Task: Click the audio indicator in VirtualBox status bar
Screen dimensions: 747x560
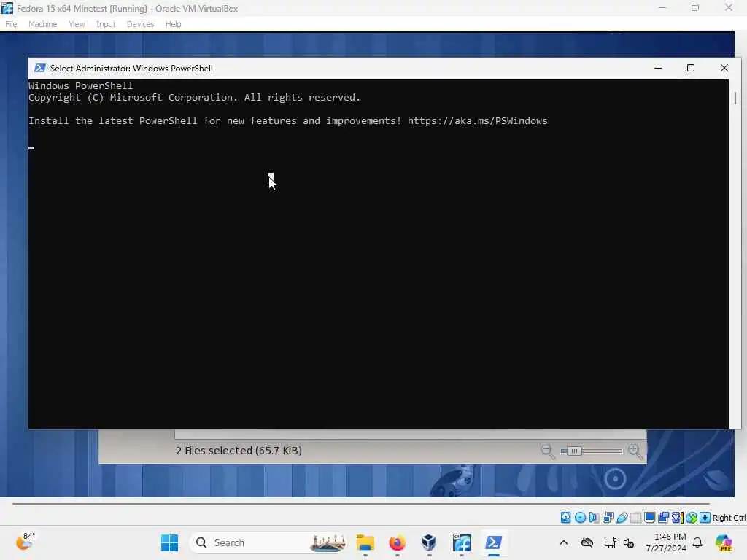Action: [x=594, y=518]
